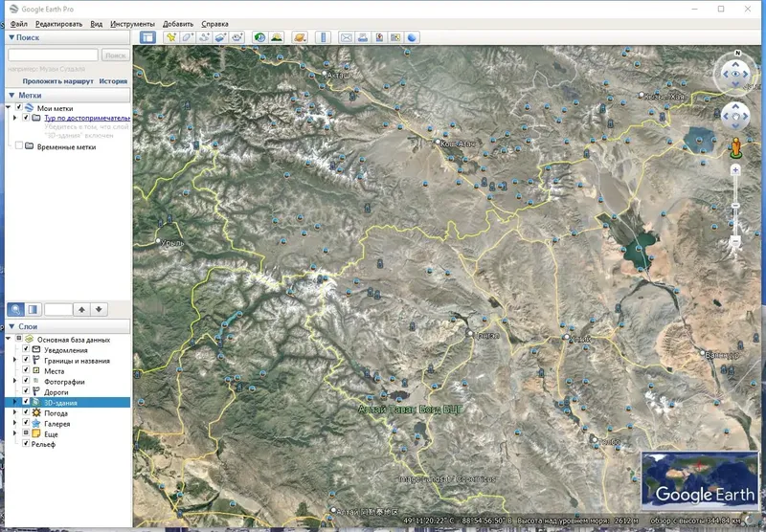This screenshot has width=766, height=532.
Task: Uncheck the Тур по достопримечательностям checkbox
Action: pos(27,118)
